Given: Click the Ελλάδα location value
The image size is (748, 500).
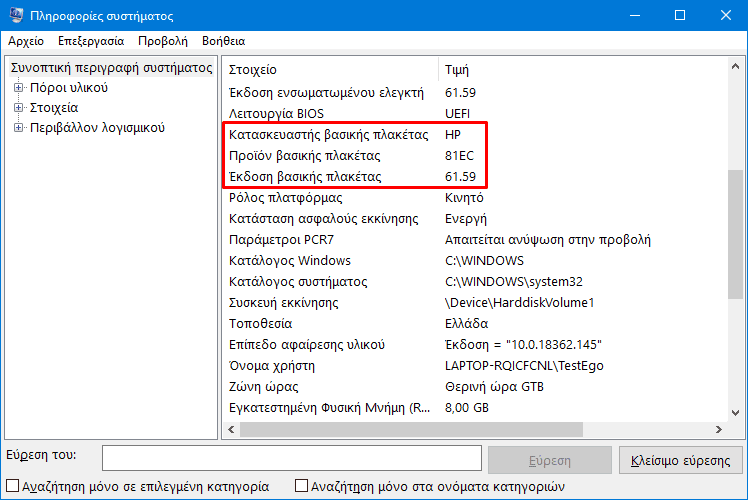Looking at the screenshot, I should tap(466, 323).
